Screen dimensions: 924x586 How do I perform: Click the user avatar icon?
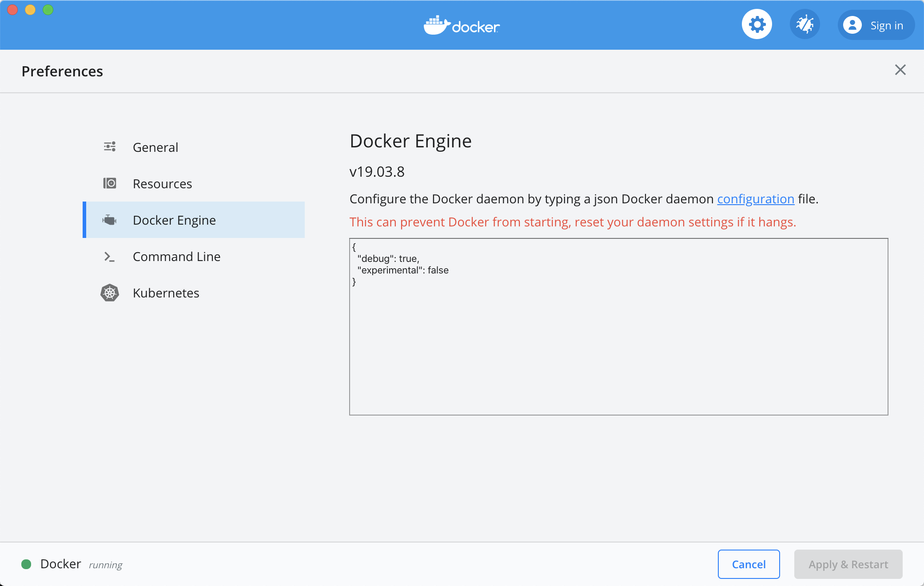[852, 25]
